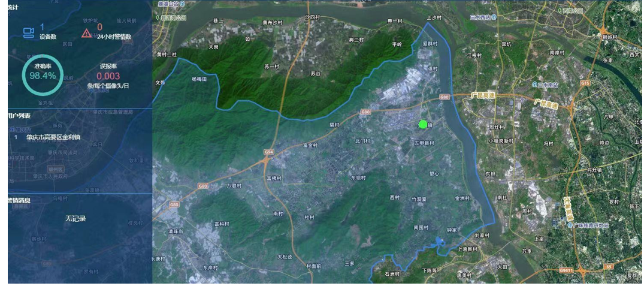Screen dimensions: 644x289
Task: Click the 广珠铁路丹灶站 station icon
Action: [570, 225]
